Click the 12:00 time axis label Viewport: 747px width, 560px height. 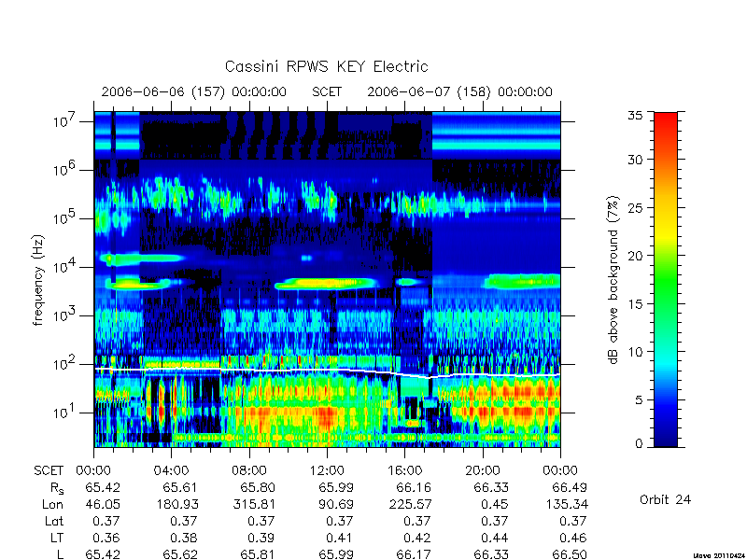(327, 470)
